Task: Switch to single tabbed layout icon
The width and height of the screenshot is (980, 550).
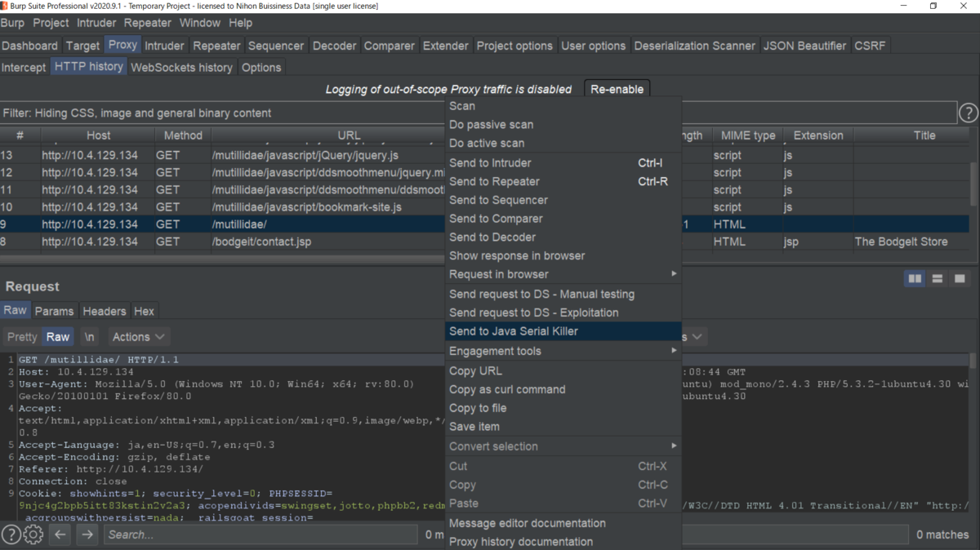Action: (x=960, y=279)
